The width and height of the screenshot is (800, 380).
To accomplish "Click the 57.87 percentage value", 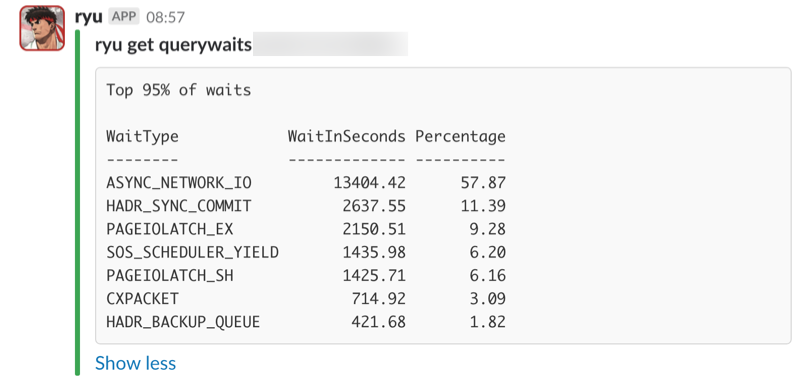I will (x=483, y=183).
